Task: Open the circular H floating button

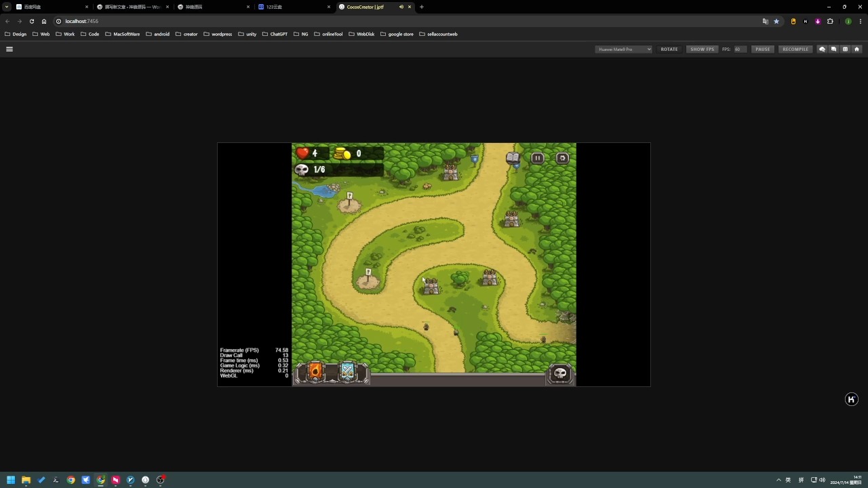Action: (x=852, y=399)
